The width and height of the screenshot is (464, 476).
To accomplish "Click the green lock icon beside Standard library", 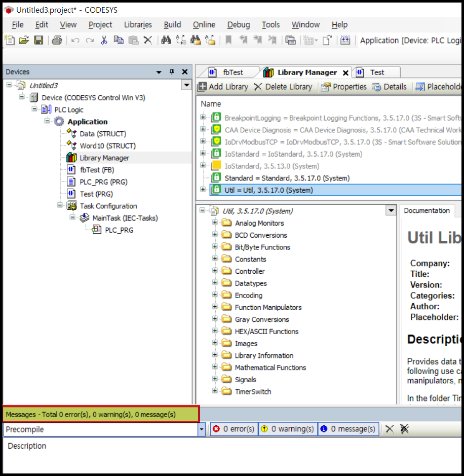I will pyautogui.click(x=216, y=177).
